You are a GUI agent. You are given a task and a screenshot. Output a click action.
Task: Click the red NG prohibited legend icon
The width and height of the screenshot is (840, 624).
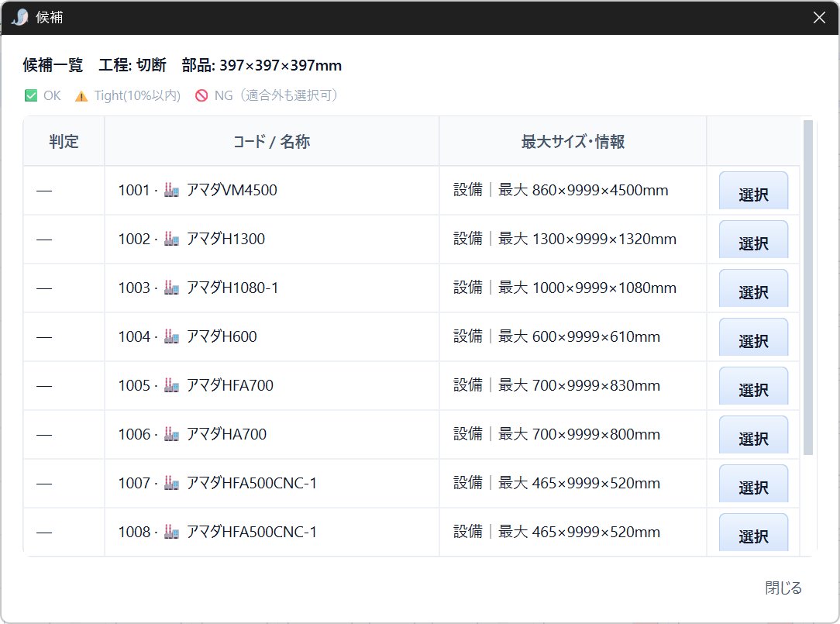[x=201, y=95]
